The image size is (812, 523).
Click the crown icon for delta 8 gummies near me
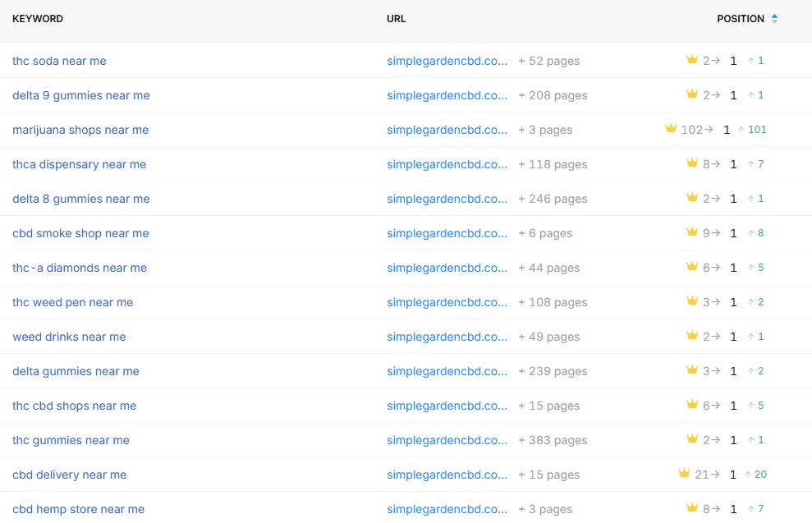(692, 197)
